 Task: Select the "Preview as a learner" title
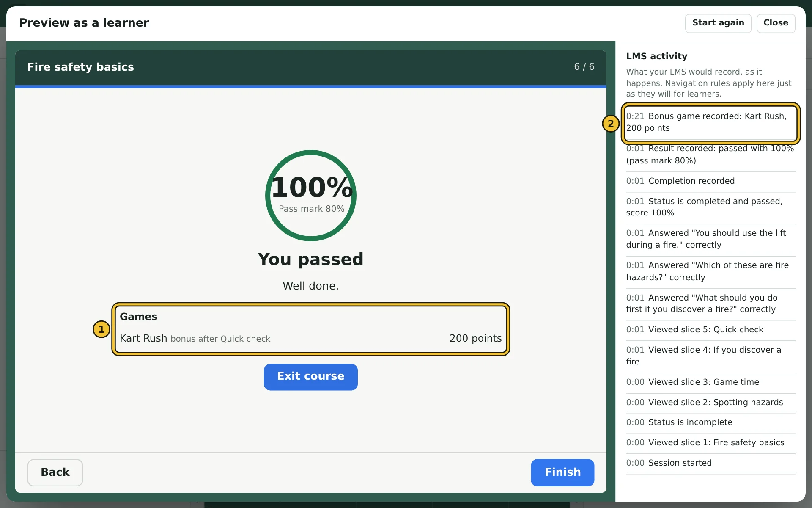point(84,23)
